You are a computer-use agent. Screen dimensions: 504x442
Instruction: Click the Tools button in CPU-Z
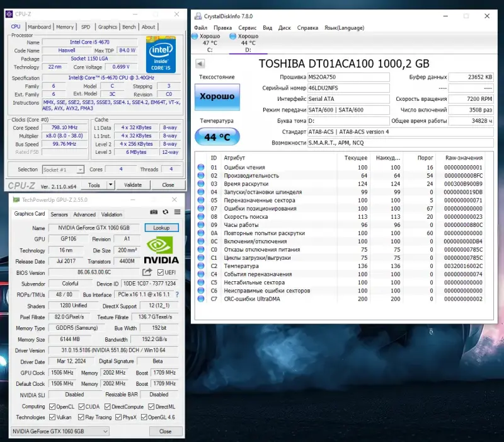94,185
